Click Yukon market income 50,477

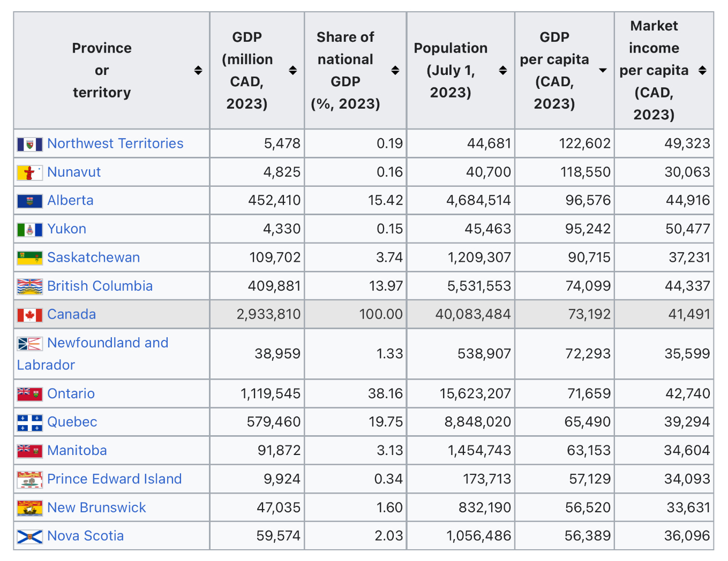point(688,229)
